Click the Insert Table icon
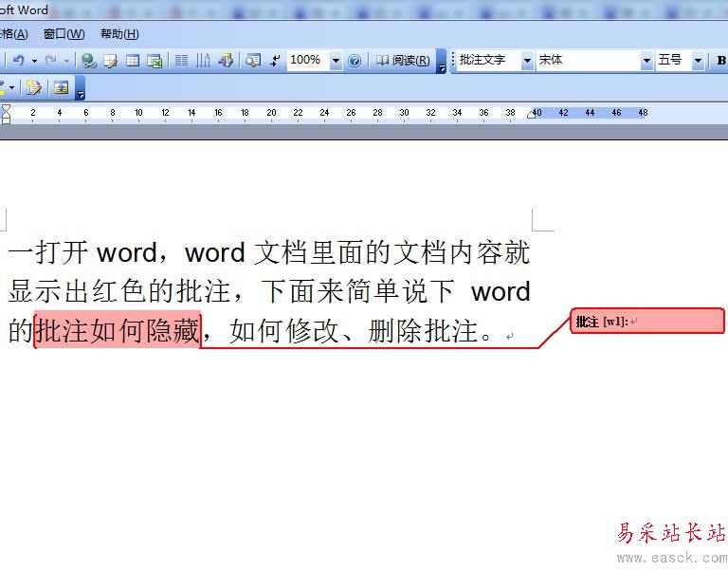 (x=133, y=61)
